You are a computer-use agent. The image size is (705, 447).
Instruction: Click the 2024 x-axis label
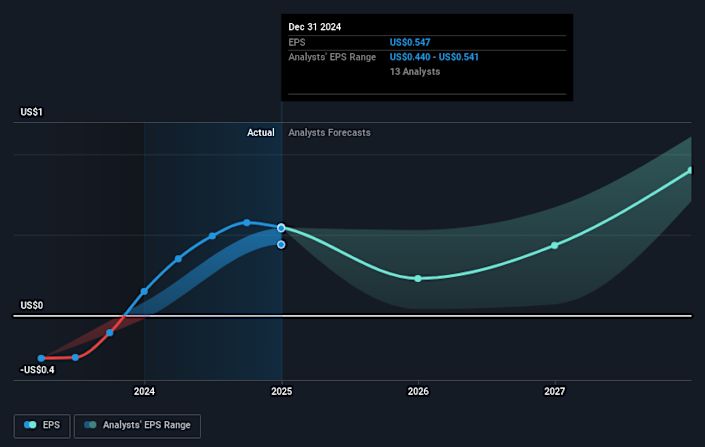coord(144,392)
